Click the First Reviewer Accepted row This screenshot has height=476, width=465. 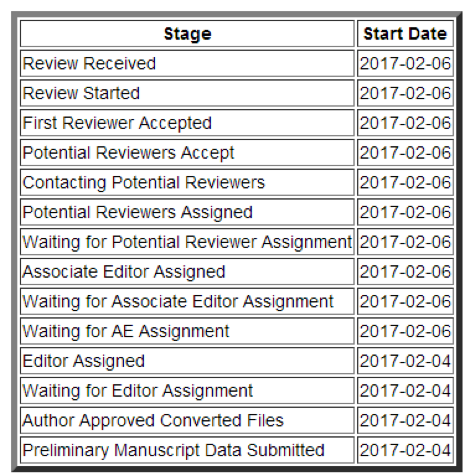(117, 123)
